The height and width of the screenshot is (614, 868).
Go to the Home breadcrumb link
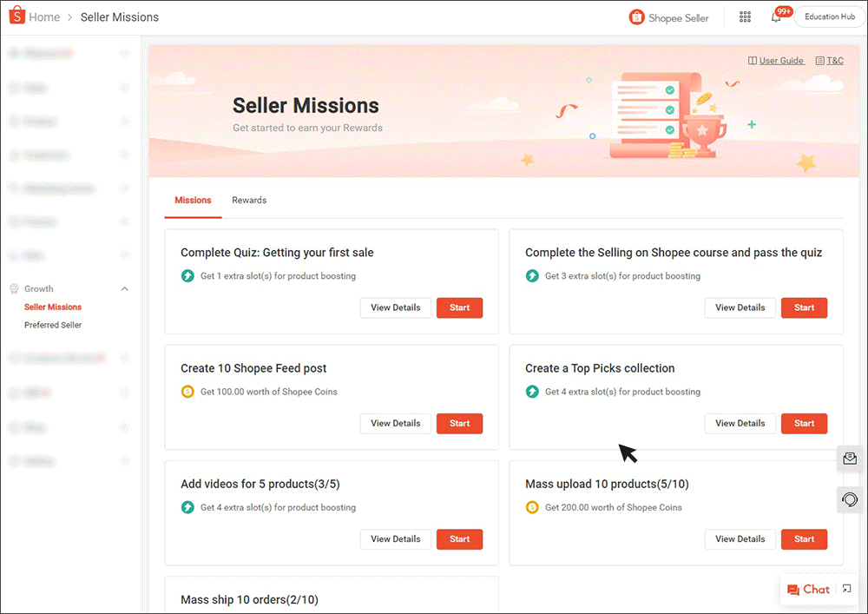[x=44, y=17]
